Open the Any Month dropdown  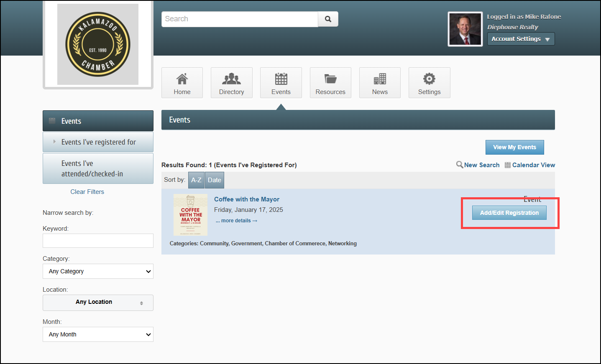point(98,334)
